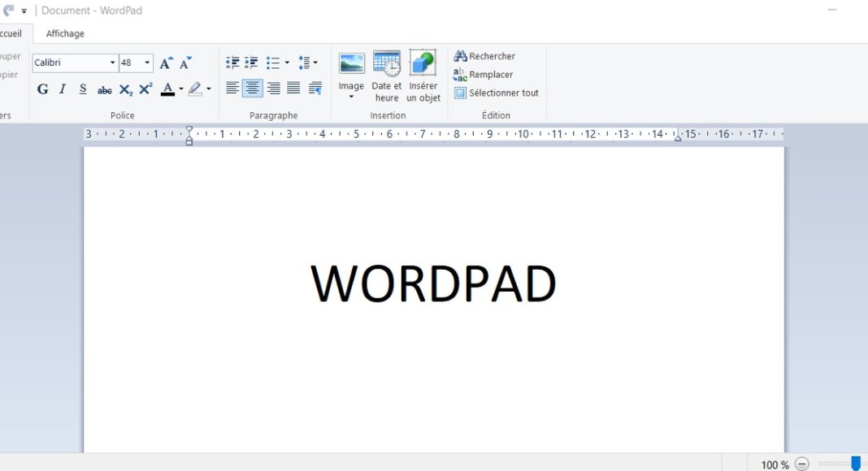Click the WORDPAD text in document
This screenshot has width=868, height=471.
433,283
